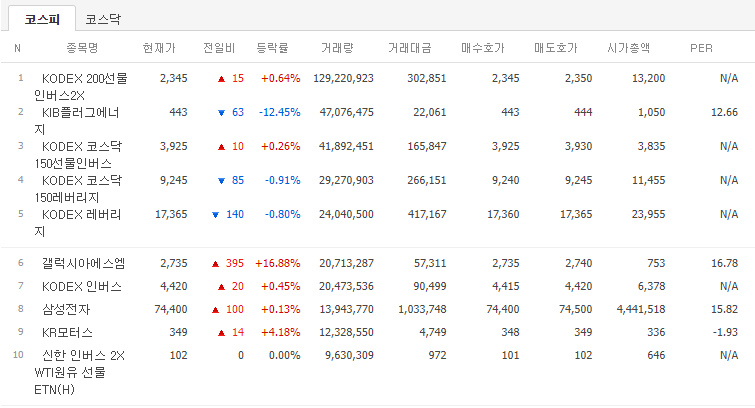The width and height of the screenshot is (755, 408).
Task: Select the +16.88% change value
Action: [278, 263]
